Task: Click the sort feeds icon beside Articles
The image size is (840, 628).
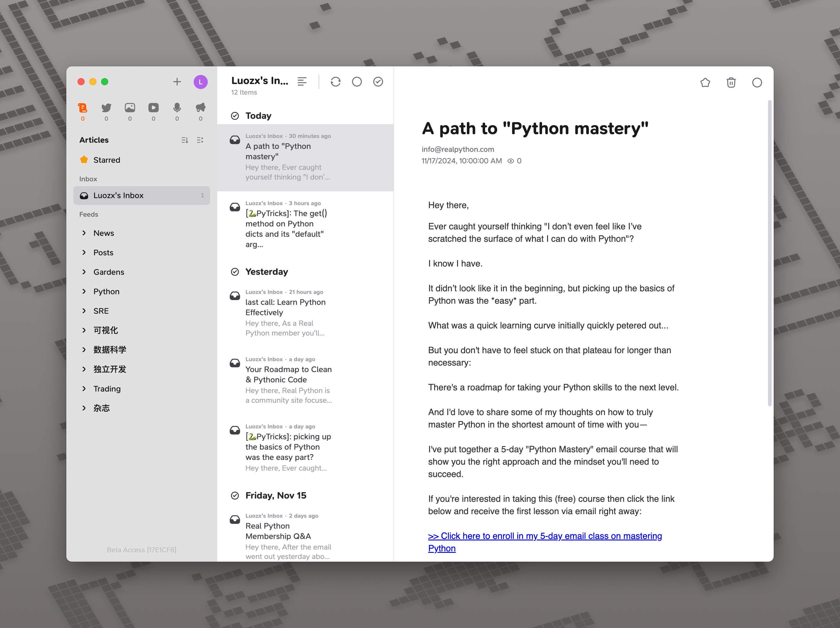Action: click(185, 140)
